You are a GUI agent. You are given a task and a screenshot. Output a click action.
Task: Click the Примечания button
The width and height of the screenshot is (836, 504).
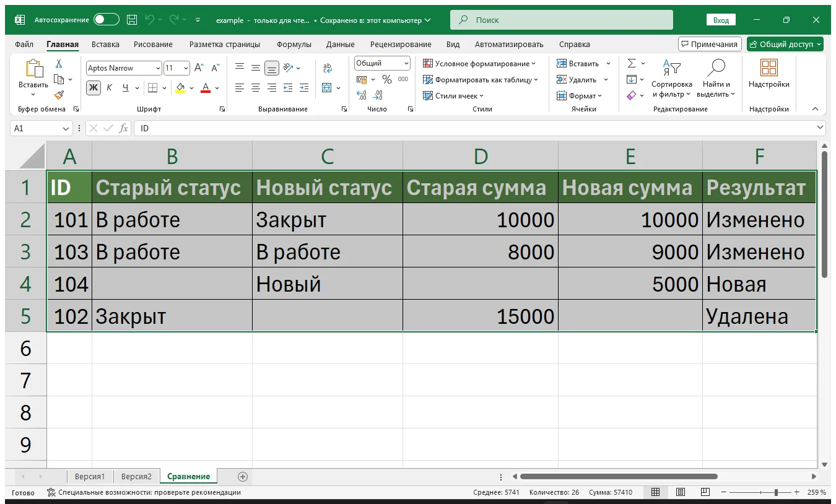[710, 44]
